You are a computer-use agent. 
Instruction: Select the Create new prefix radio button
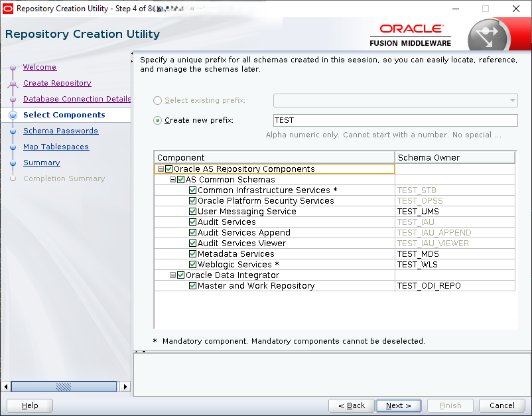point(158,120)
